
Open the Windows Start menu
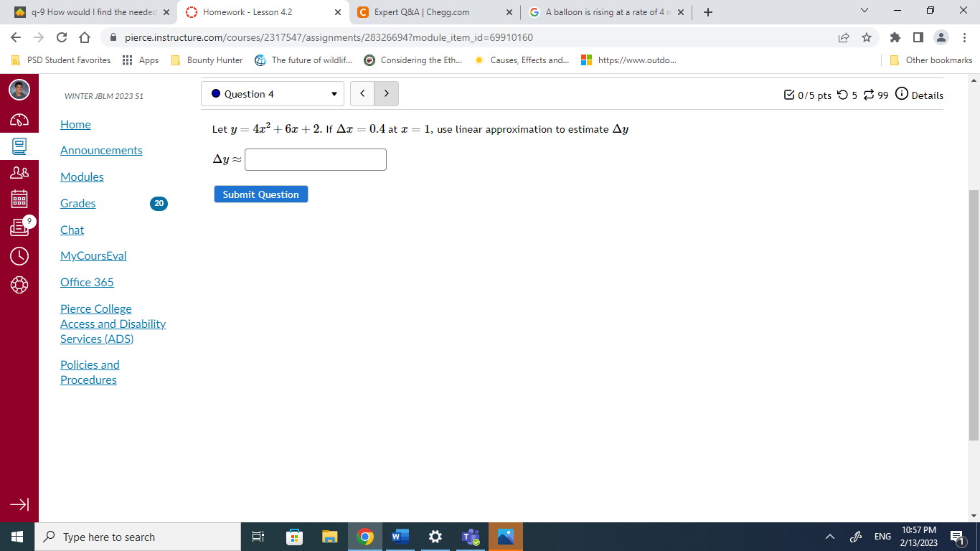click(x=17, y=537)
